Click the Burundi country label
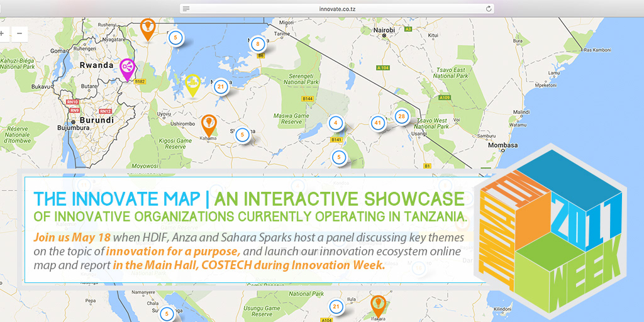 click(x=96, y=120)
